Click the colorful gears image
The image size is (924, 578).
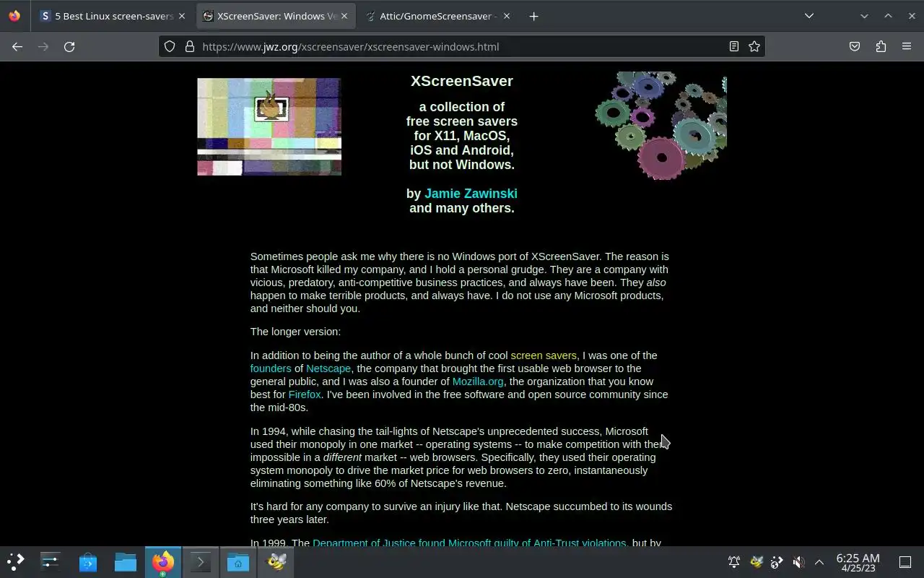click(x=661, y=125)
